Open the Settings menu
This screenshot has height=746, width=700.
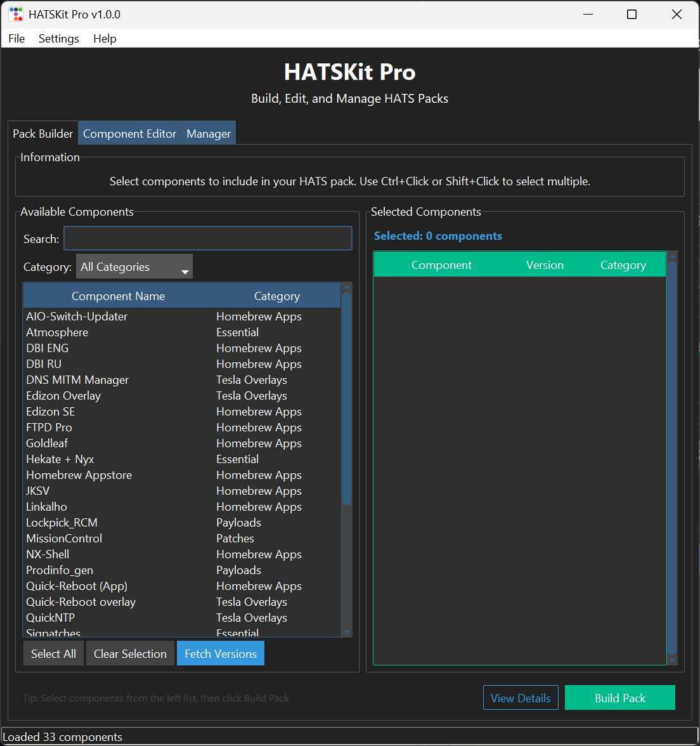tap(59, 39)
